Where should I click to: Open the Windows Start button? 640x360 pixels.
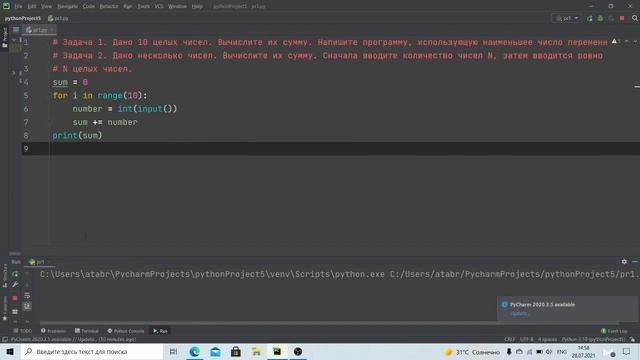click(10, 351)
